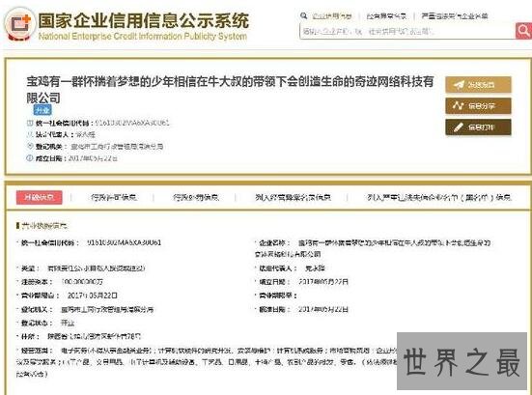The height and width of the screenshot is (395, 532).
Task: Click the pen icon on the 信息打印 button
Action: [x=458, y=127]
